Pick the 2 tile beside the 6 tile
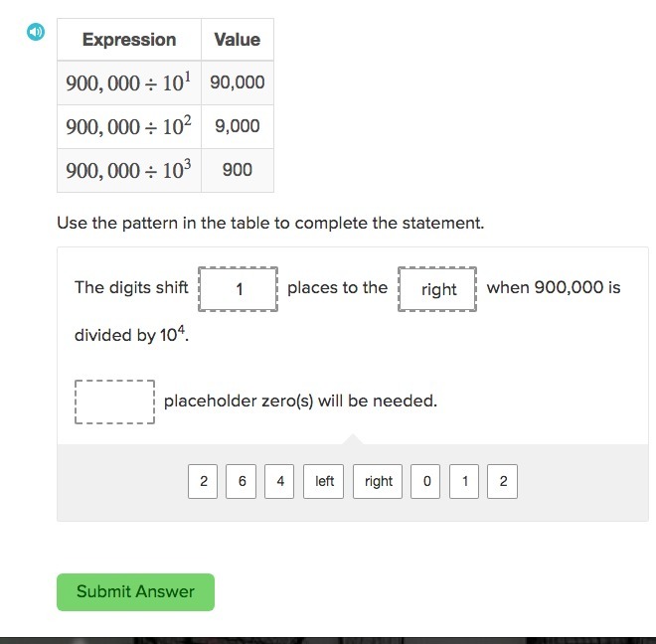 [204, 482]
